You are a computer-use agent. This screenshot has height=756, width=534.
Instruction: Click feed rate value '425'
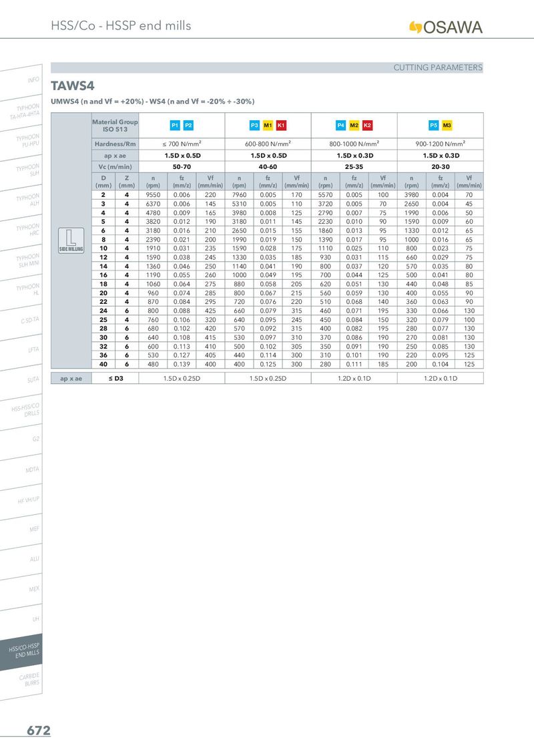pos(211,311)
